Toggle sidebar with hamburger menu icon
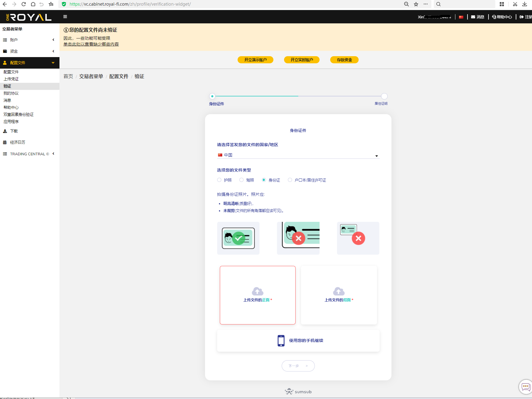This screenshot has height=399, width=532. point(65,17)
